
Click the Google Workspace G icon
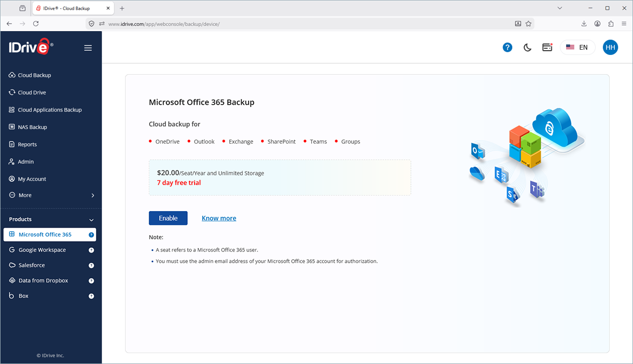point(12,250)
